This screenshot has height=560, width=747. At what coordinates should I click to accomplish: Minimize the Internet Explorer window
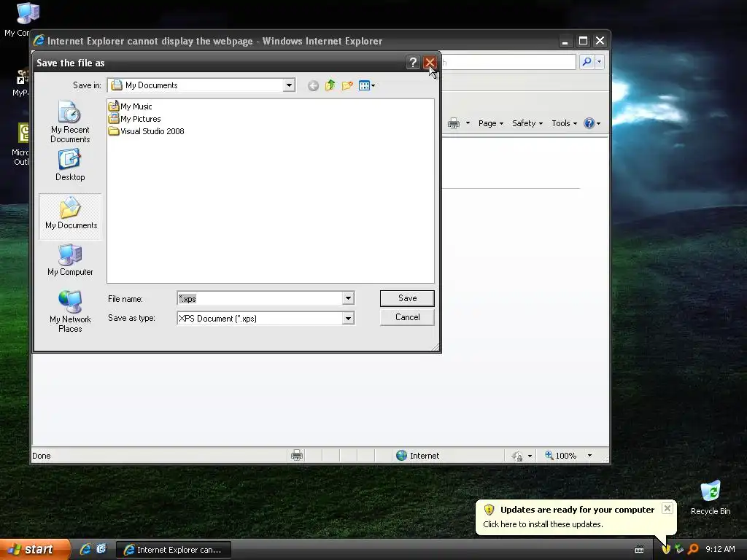565,41
